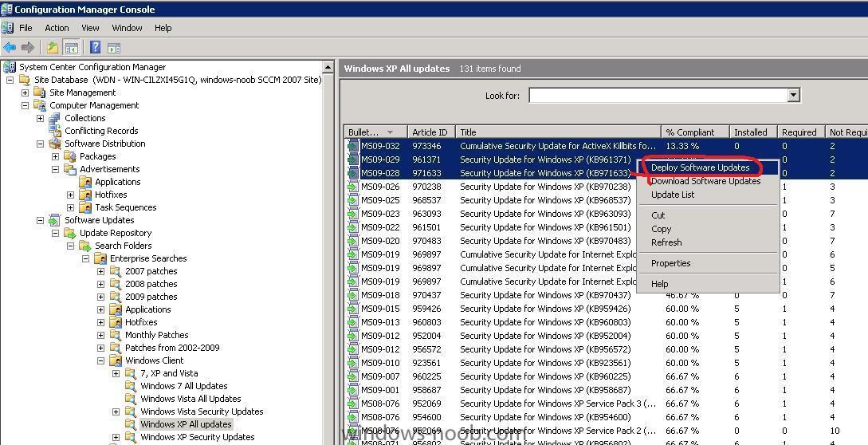Expand the Monthly Patches folder
868x445 pixels.
(x=100, y=335)
